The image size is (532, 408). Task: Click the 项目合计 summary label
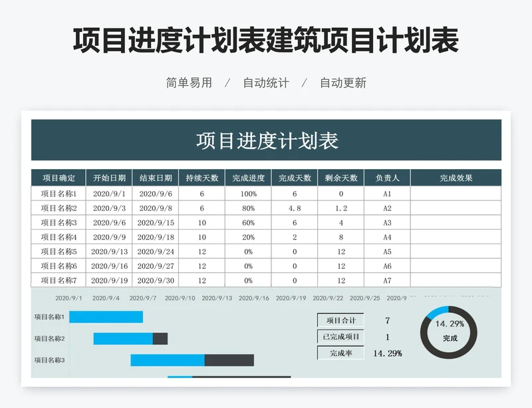[340, 320]
